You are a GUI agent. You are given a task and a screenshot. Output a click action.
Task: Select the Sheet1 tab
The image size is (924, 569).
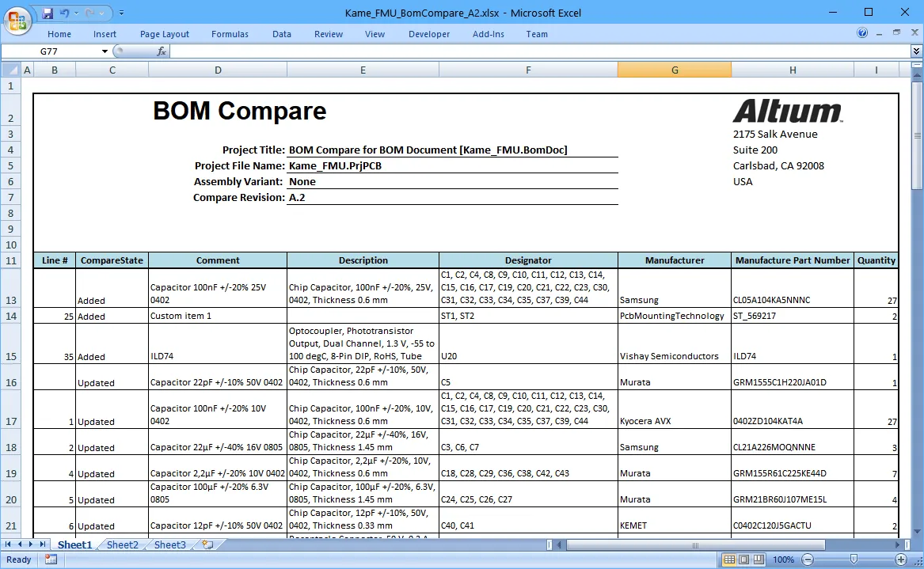75,544
